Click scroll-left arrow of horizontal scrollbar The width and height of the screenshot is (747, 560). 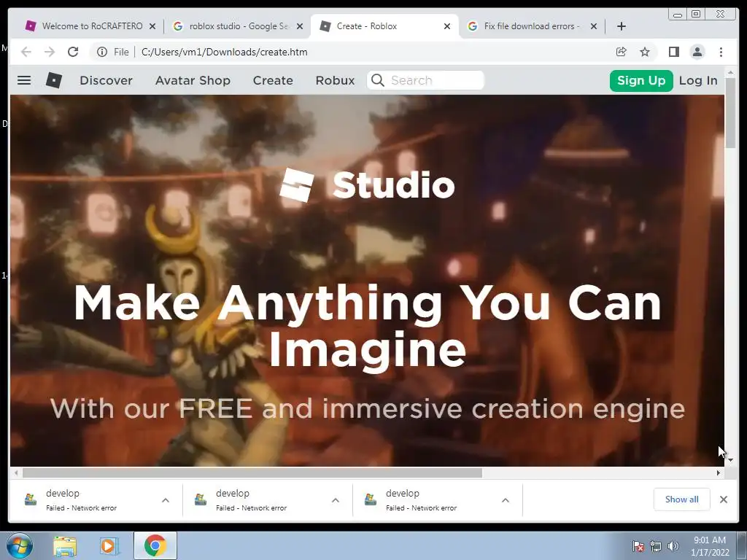[16, 472]
